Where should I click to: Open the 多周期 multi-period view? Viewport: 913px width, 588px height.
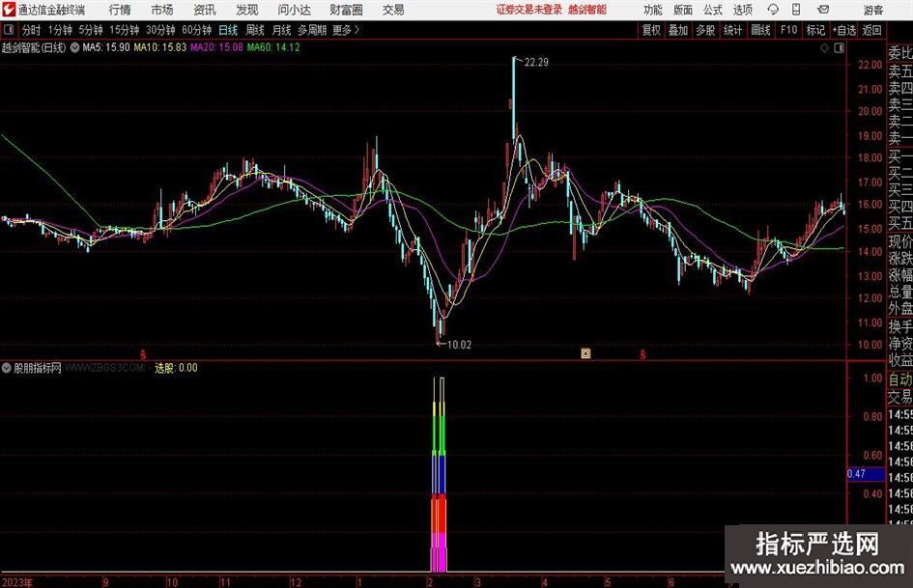(312, 30)
